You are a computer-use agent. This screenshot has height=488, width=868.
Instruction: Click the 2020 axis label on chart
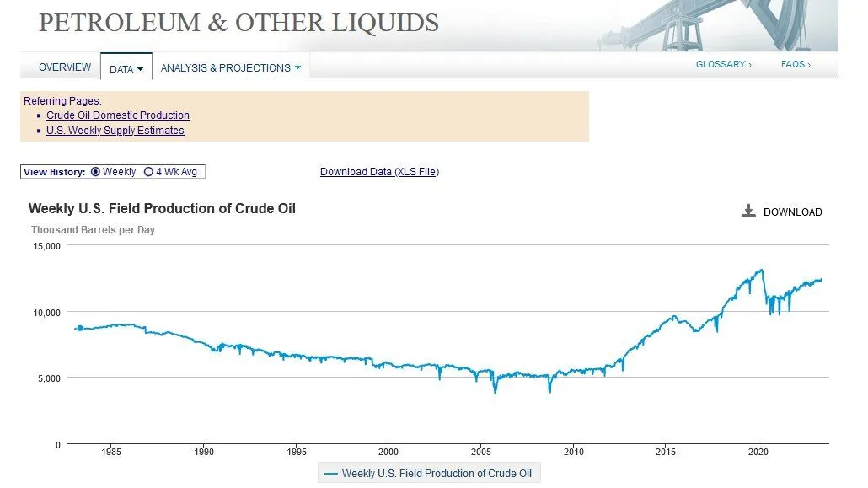coord(758,453)
